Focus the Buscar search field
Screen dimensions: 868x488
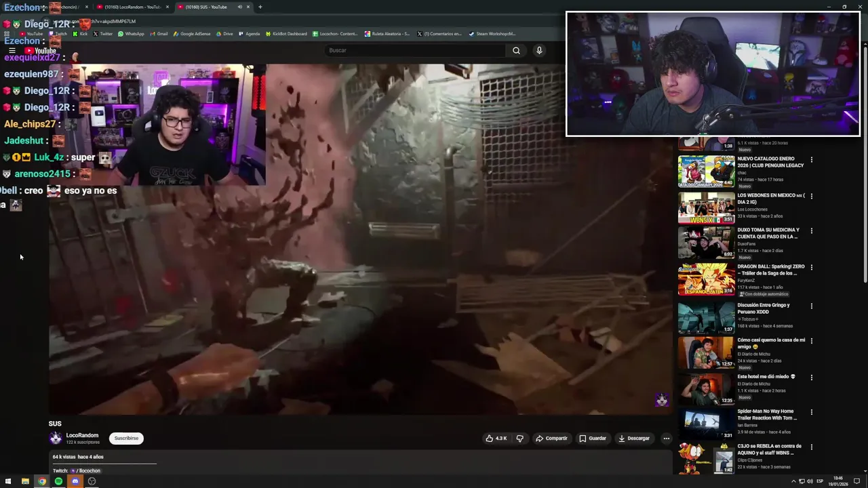pos(414,50)
